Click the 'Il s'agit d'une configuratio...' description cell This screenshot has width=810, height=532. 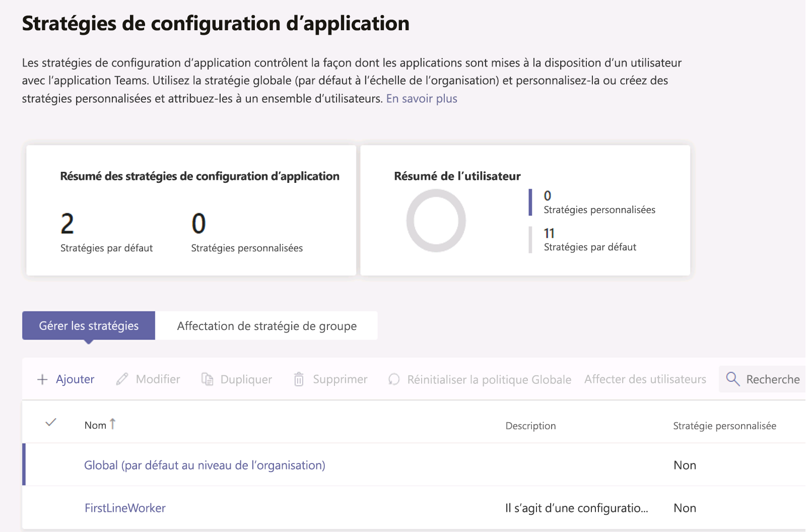point(577,508)
